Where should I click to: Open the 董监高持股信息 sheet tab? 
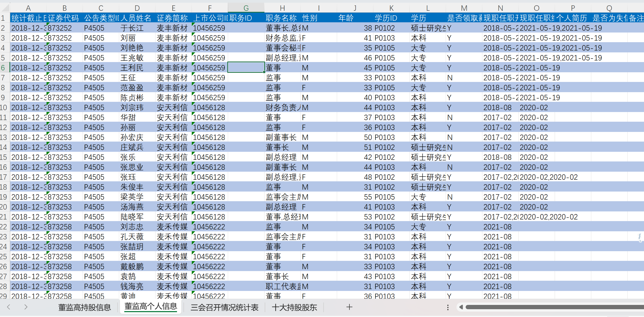coord(84,307)
